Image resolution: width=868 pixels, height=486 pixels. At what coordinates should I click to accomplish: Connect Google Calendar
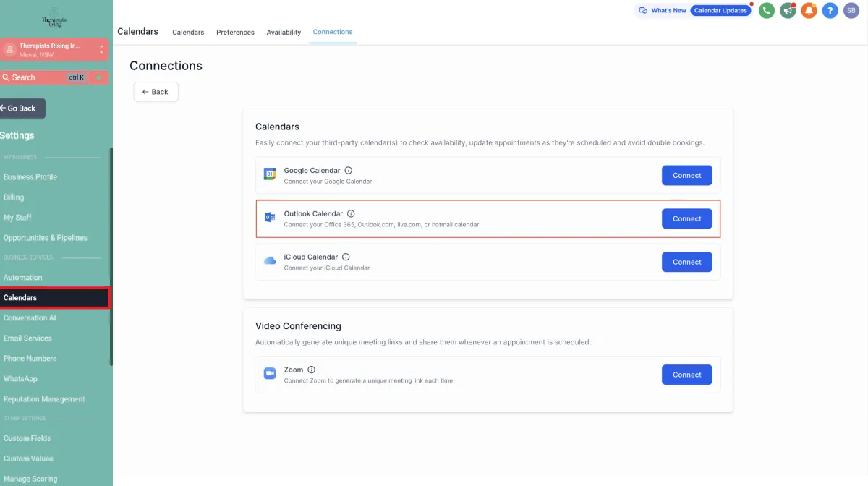tap(686, 175)
